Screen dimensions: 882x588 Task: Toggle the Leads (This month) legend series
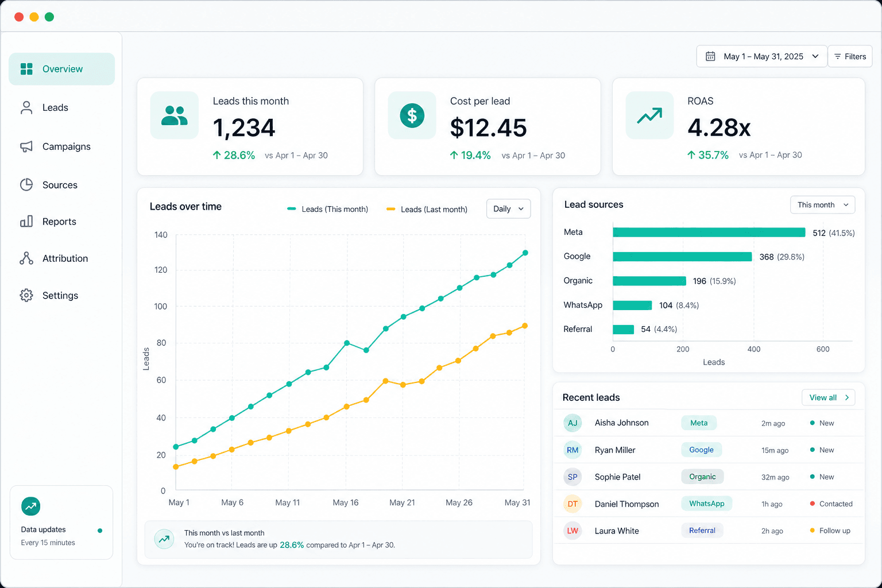point(327,209)
